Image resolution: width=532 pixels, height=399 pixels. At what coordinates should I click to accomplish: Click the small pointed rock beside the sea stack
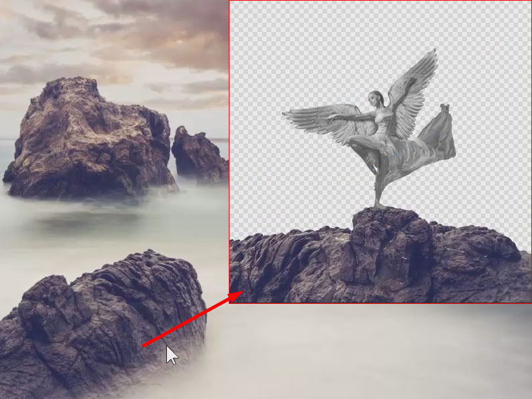(x=199, y=154)
